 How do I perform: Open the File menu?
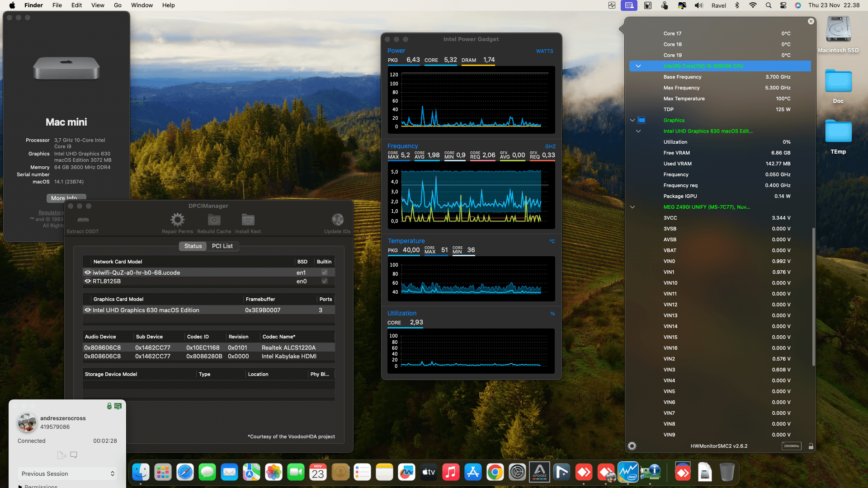click(x=57, y=5)
